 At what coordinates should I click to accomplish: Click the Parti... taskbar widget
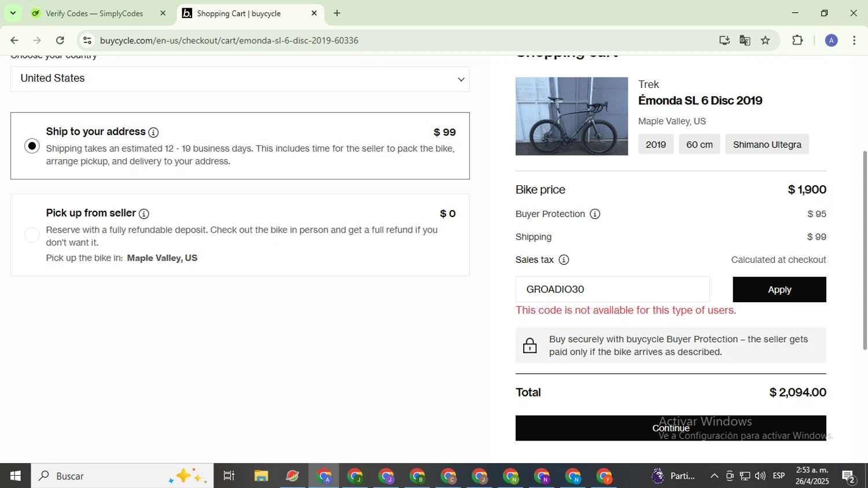(x=674, y=476)
